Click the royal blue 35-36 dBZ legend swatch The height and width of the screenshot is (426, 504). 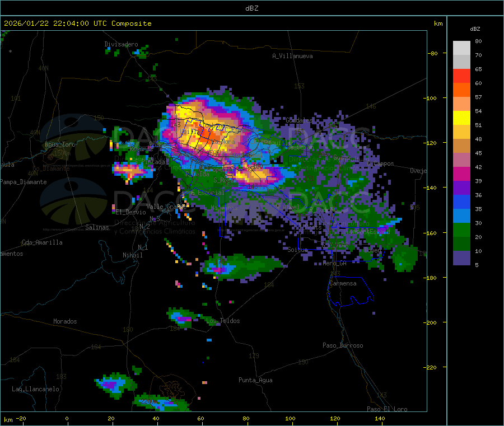[461, 202]
